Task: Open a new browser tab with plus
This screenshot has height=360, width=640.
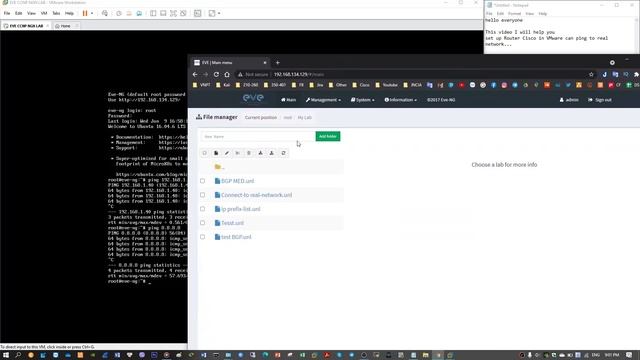Action: (278, 62)
